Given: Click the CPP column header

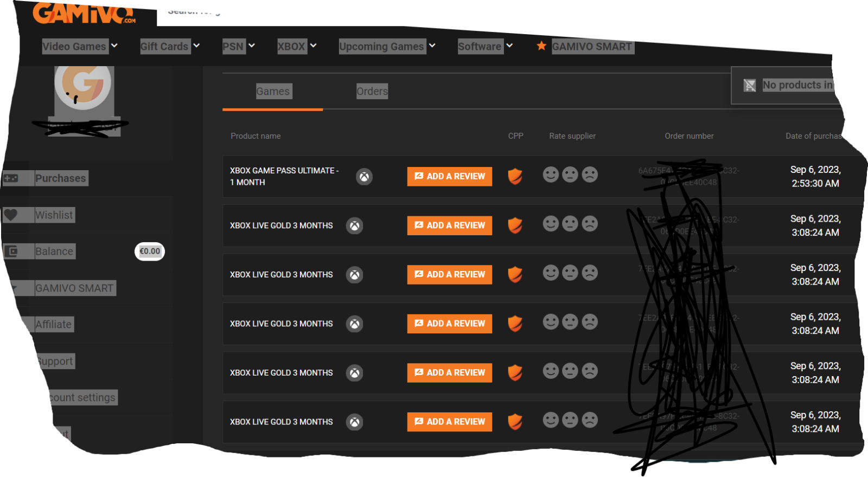Looking at the screenshot, I should [516, 136].
